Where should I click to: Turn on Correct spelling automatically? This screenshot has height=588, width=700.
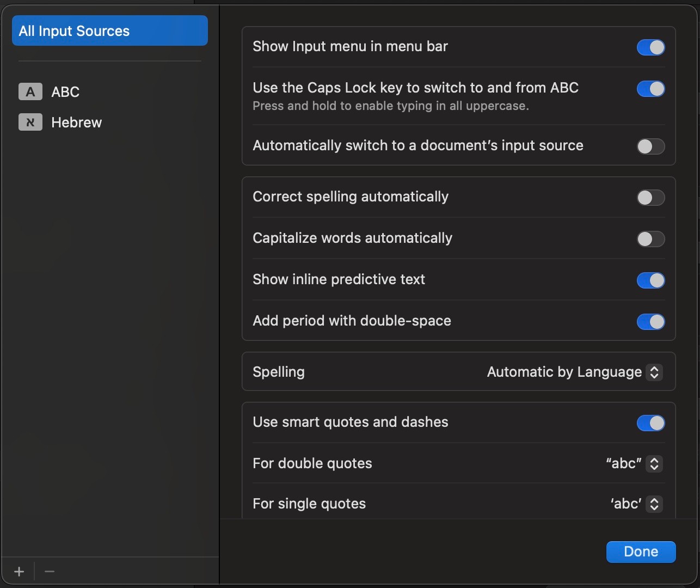[650, 198]
